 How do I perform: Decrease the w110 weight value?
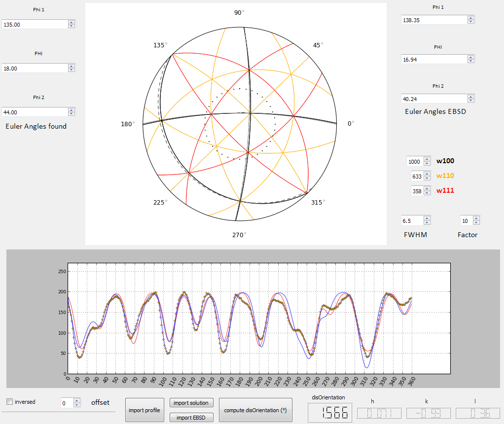(427, 178)
